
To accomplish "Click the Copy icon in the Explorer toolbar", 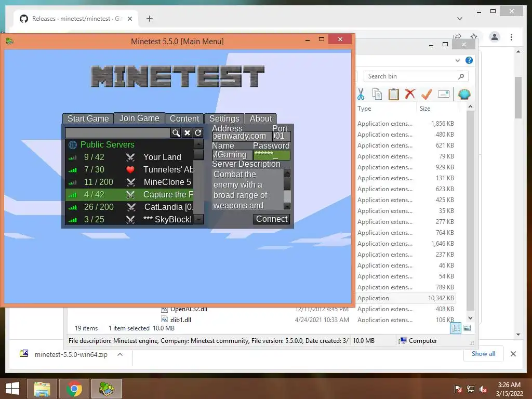I will tap(377, 94).
